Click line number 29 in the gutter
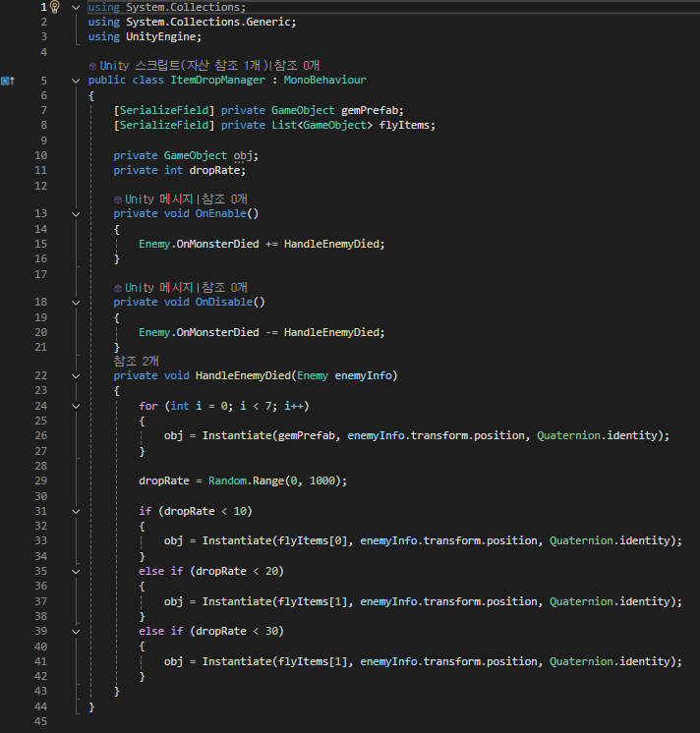The height and width of the screenshot is (733, 700). pyautogui.click(x=41, y=481)
